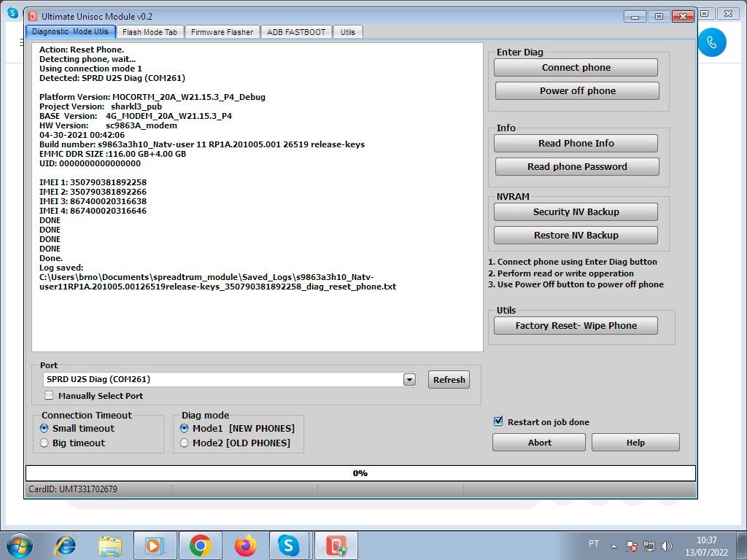The width and height of the screenshot is (747, 560).
Task: Click the CardID: UMT331702679 status text
Action: 73,489
